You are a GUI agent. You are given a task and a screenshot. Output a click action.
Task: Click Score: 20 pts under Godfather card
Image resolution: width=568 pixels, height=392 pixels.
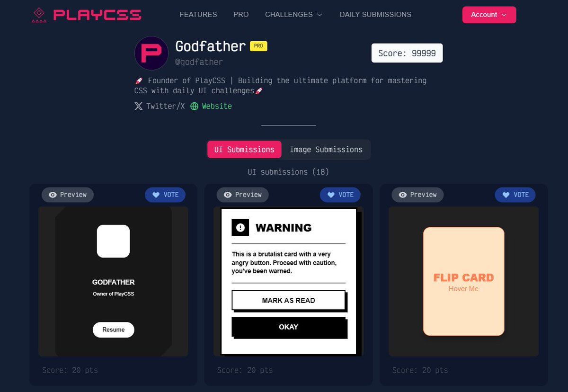[x=70, y=370]
